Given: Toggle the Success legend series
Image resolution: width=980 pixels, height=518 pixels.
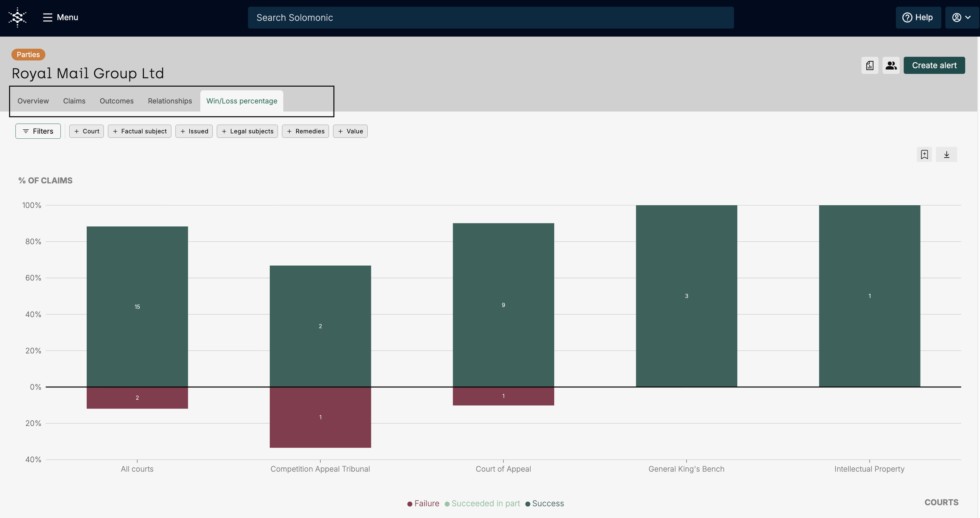Looking at the screenshot, I should click(544, 504).
